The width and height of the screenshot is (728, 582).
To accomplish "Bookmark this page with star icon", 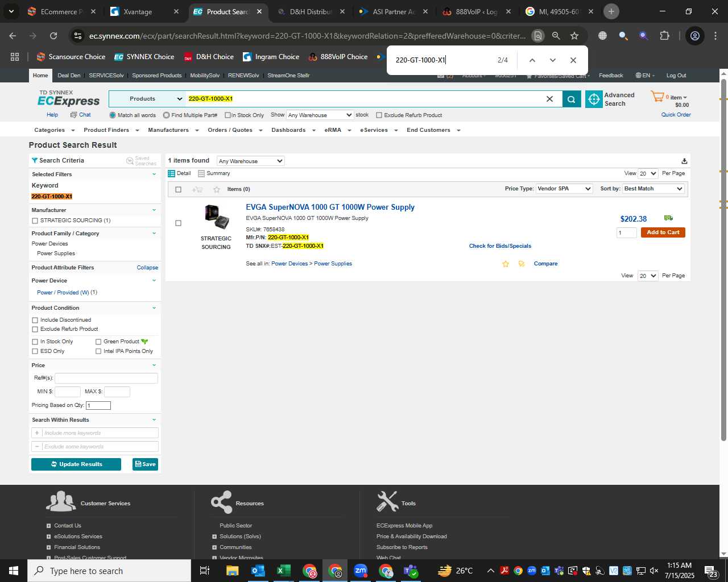I will pos(574,36).
